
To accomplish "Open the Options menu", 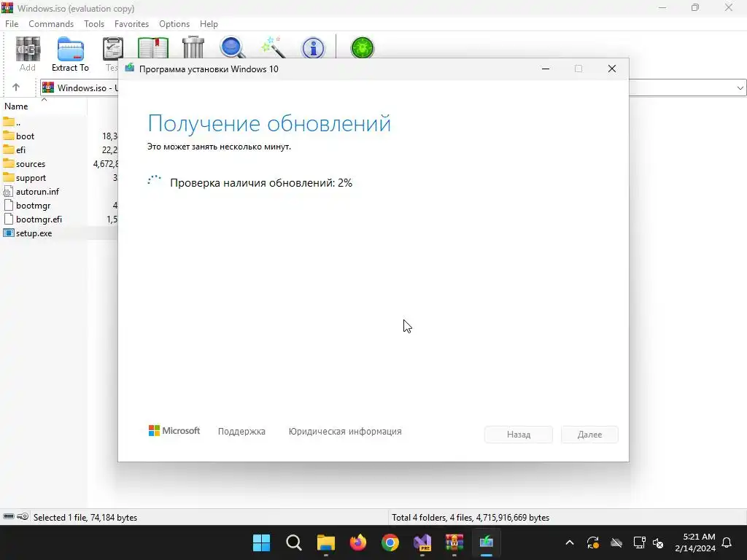I will click(174, 24).
